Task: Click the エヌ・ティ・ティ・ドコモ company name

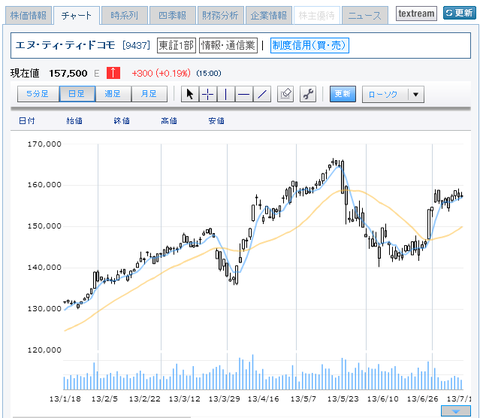Action: point(65,45)
